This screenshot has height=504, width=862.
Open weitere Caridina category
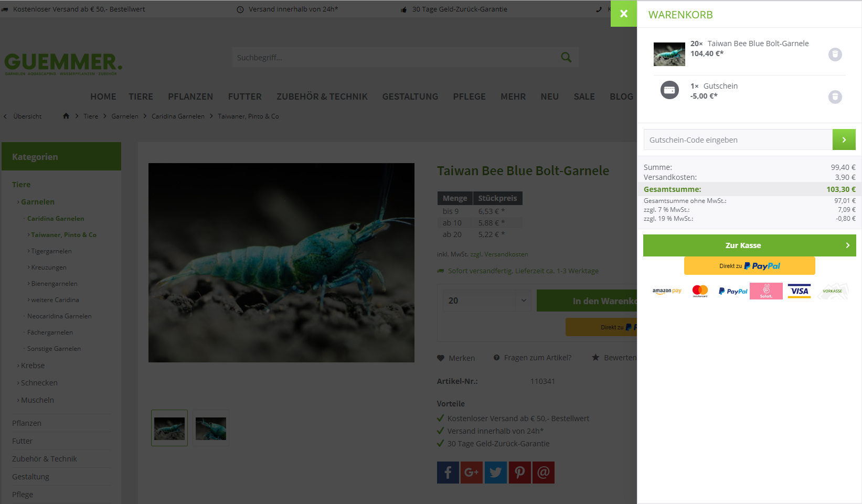55,300
